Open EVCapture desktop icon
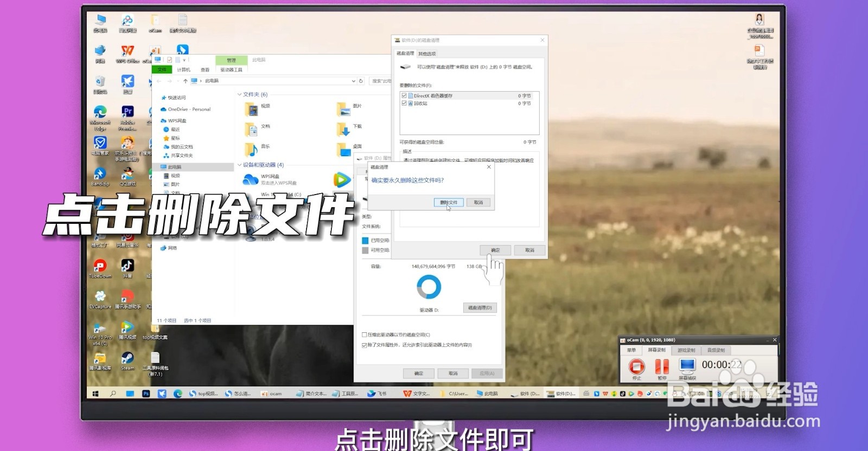The width and height of the screenshot is (868, 451). pos(100,299)
